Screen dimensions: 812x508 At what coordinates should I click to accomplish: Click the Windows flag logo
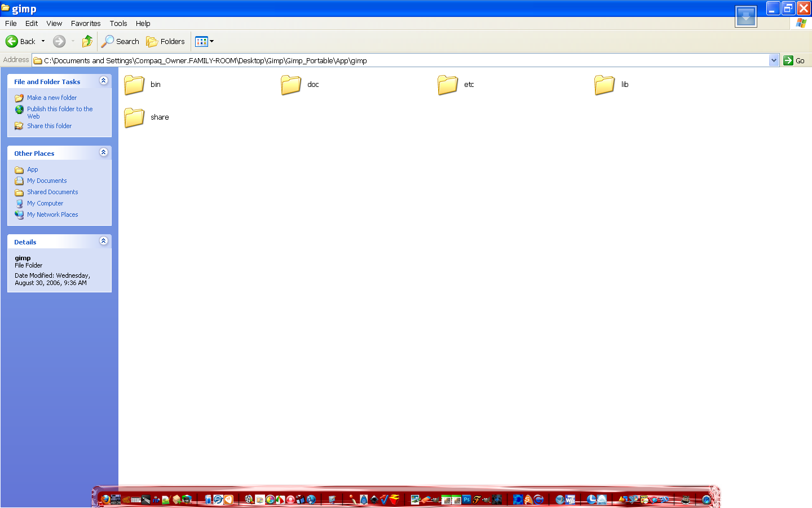801,23
